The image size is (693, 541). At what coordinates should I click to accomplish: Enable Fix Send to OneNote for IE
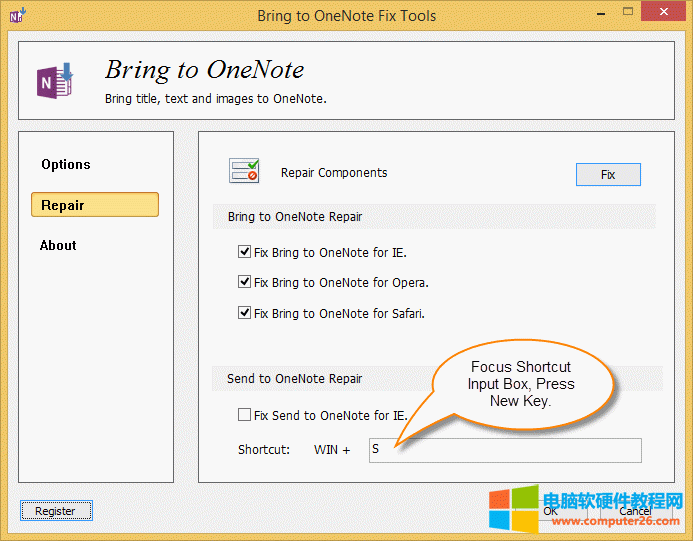click(245, 415)
